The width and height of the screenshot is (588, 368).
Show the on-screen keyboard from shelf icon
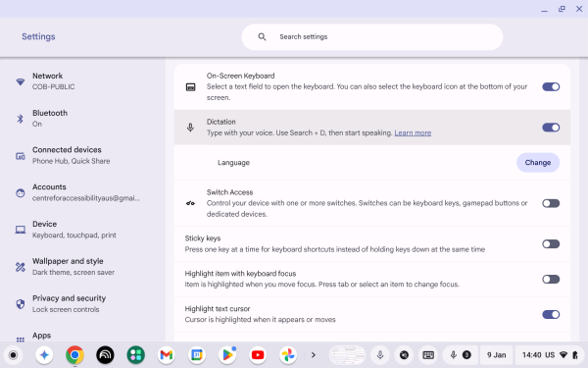[x=428, y=355]
